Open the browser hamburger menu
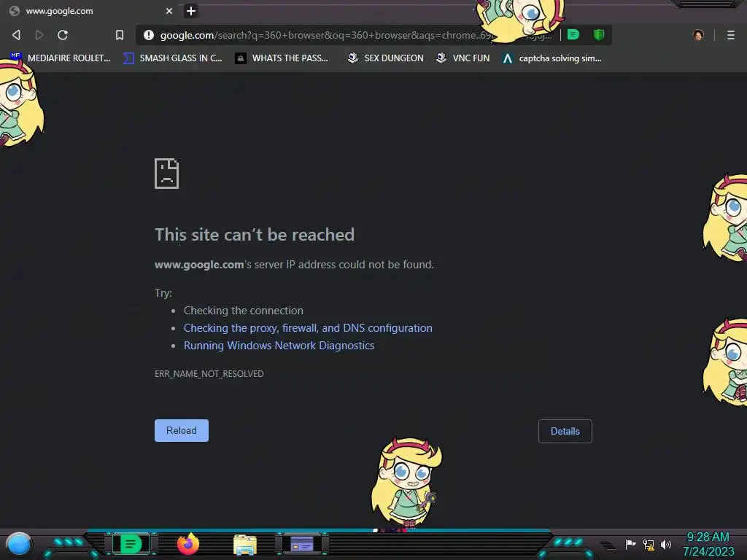The width and height of the screenshot is (747, 560). pyautogui.click(x=731, y=35)
